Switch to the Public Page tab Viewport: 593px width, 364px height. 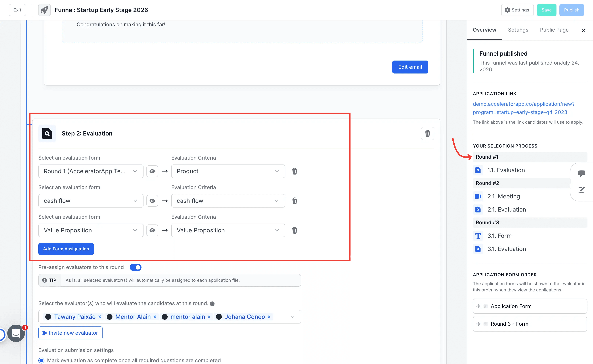click(x=554, y=30)
